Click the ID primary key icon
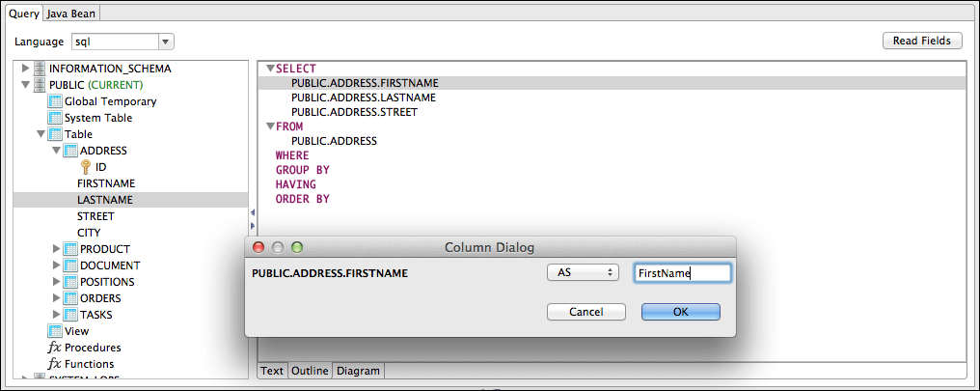 click(x=86, y=166)
